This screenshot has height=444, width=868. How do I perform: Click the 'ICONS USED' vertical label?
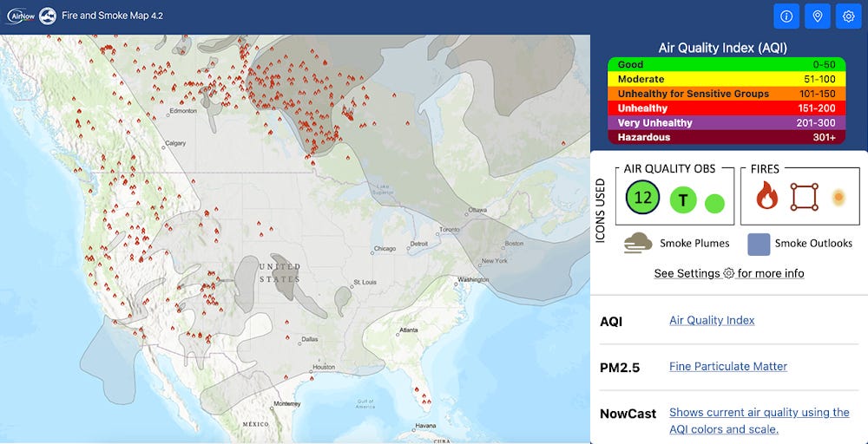pos(601,210)
